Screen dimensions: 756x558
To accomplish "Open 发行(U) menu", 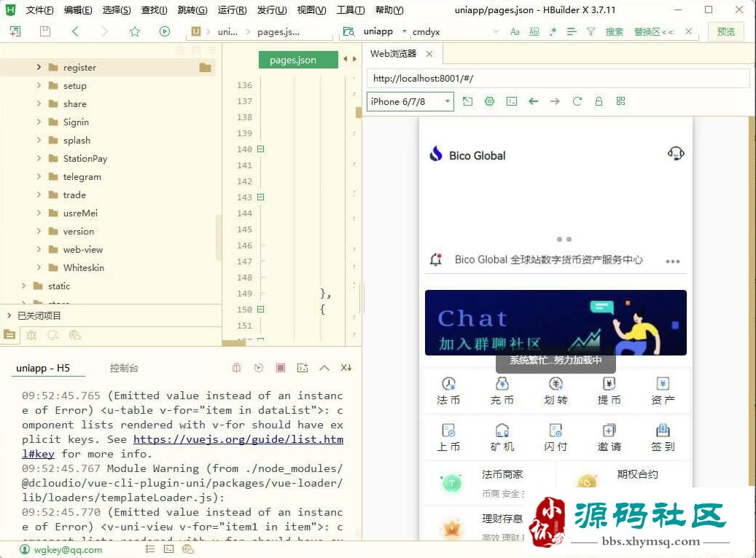I will click(x=271, y=9).
